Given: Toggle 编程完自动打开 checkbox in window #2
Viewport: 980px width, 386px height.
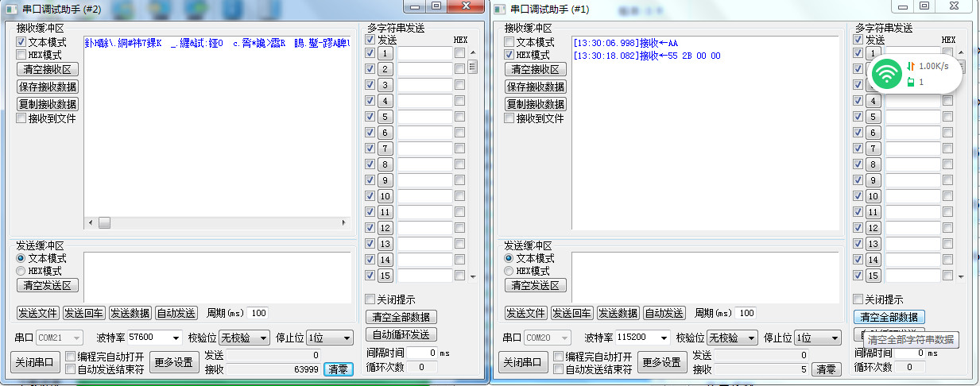Looking at the screenshot, I should (x=71, y=357).
